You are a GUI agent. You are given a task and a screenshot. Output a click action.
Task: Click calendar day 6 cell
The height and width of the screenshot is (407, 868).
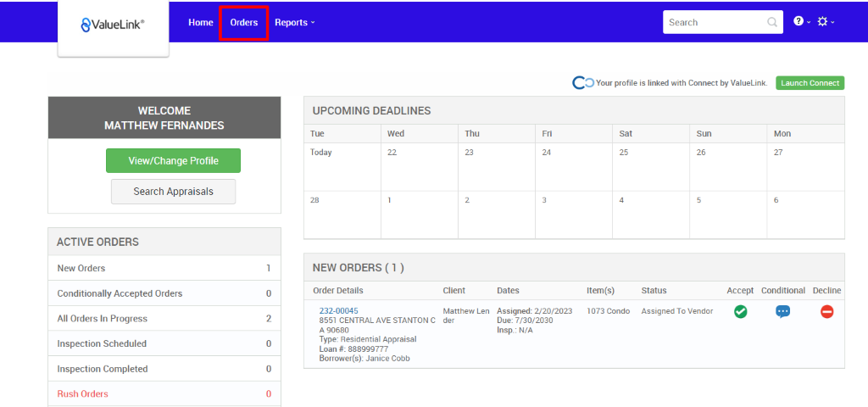pyautogui.click(x=806, y=215)
